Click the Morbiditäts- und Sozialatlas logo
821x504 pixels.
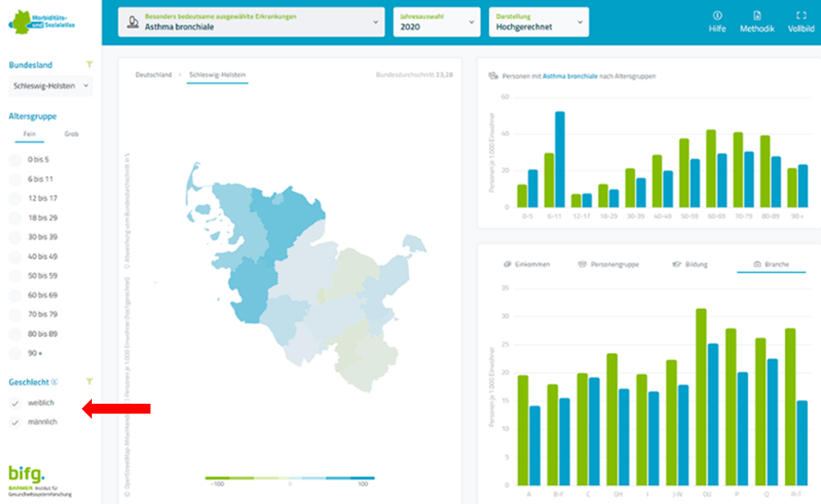[42, 22]
